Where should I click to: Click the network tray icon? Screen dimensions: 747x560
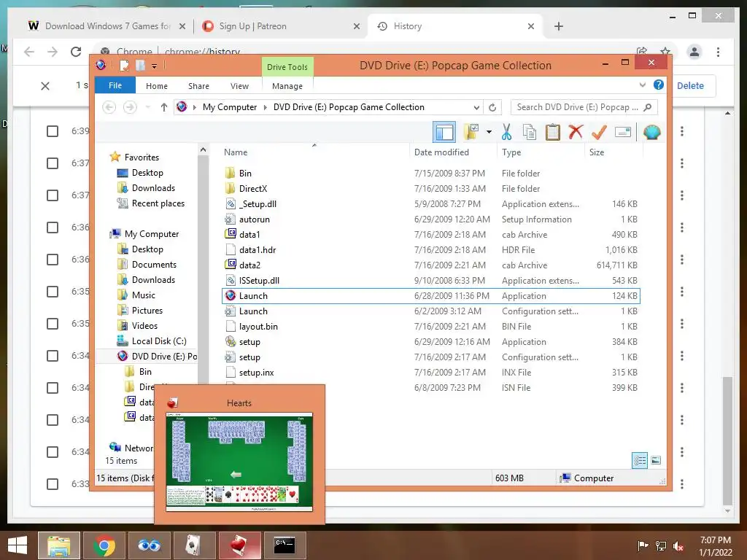[661, 546]
